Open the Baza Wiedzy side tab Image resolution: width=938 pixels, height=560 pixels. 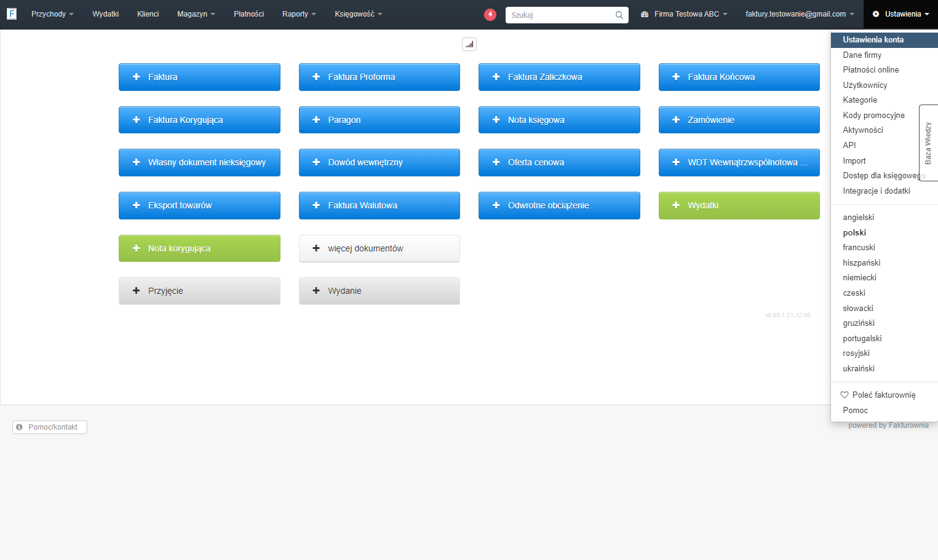tap(928, 143)
